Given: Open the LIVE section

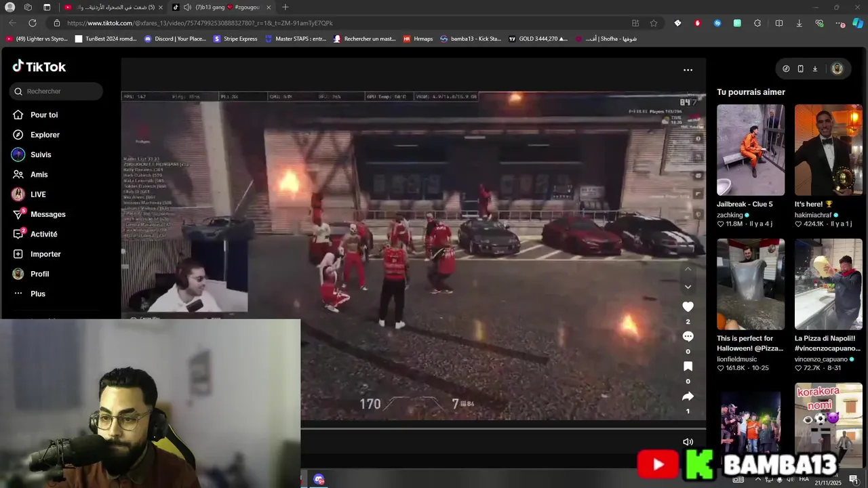Looking at the screenshot, I should [29, 195].
